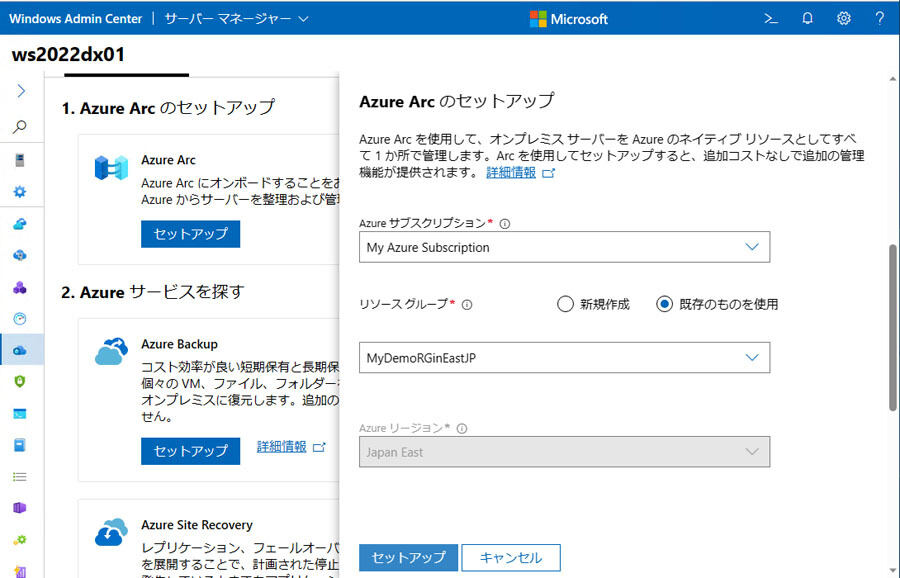Click the Azure Arc card icon
This screenshot has width=900, height=578.
111,168
